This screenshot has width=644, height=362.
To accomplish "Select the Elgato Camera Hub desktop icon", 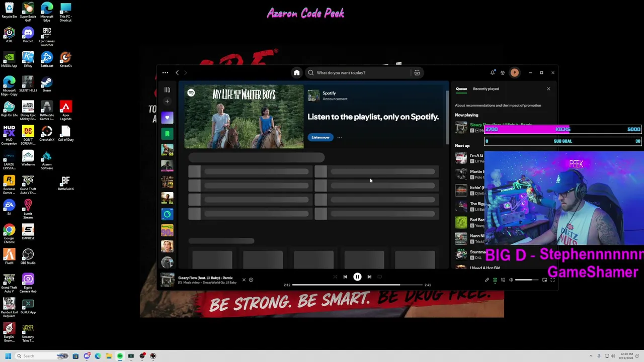I will (28, 283).
